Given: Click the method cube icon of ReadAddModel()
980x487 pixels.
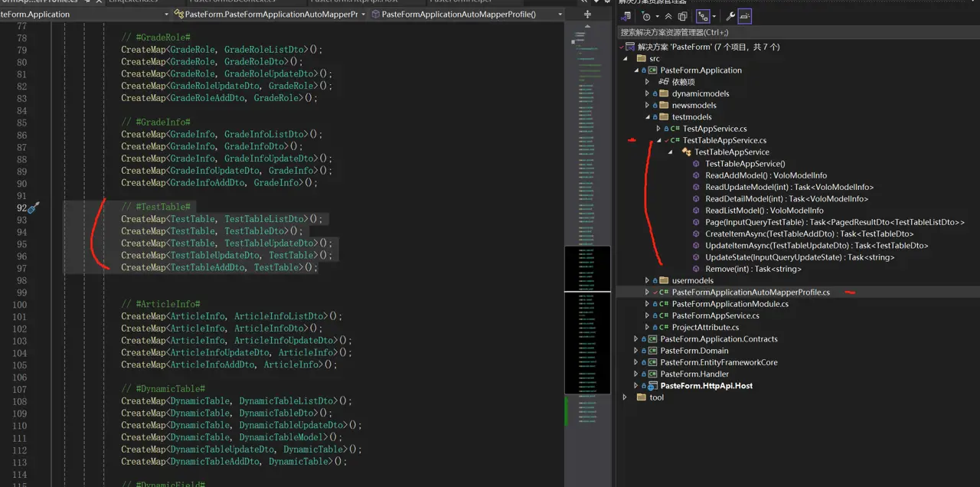Looking at the screenshot, I should tap(696, 175).
